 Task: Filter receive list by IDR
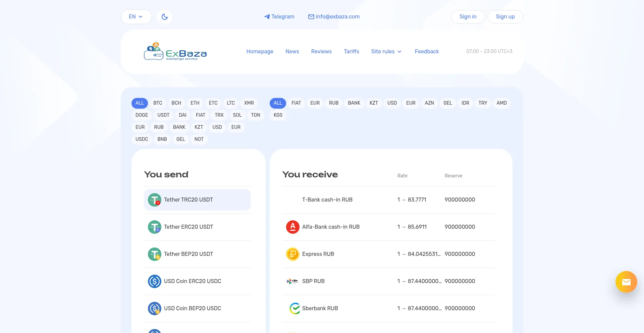point(465,103)
